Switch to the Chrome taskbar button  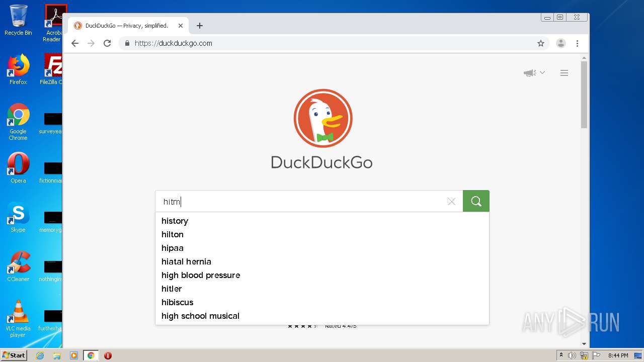coord(91,355)
